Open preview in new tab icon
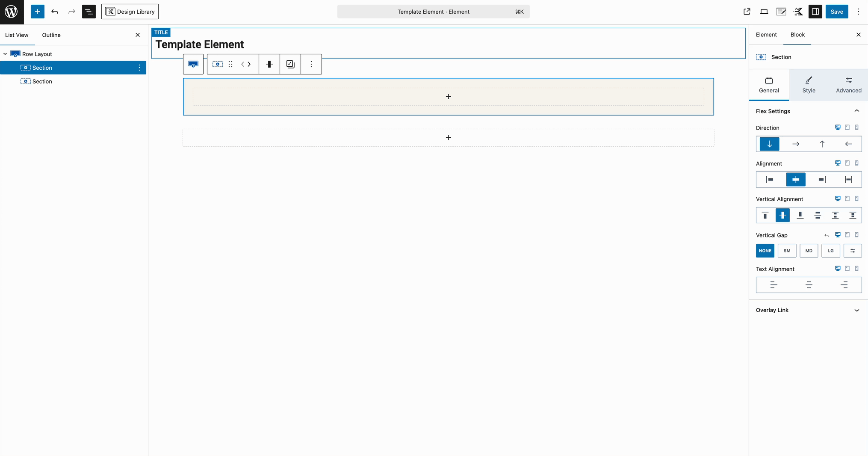The width and height of the screenshot is (868, 456). click(x=747, y=12)
